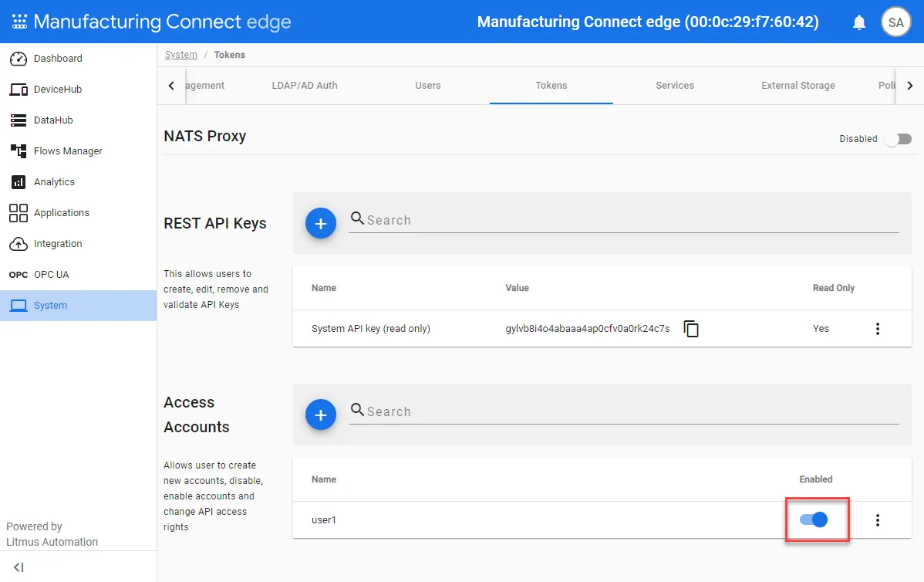Click the 'Tokens' breadcrumb text

(x=229, y=55)
